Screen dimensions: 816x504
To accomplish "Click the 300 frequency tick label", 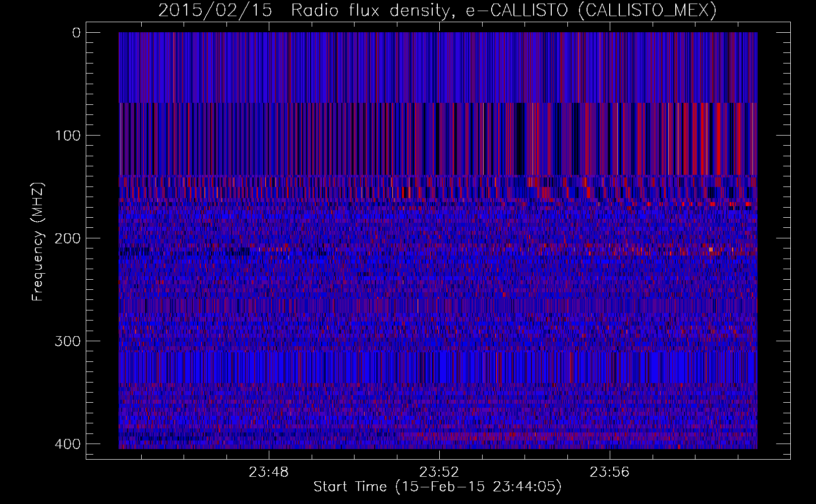I will [67, 341].
